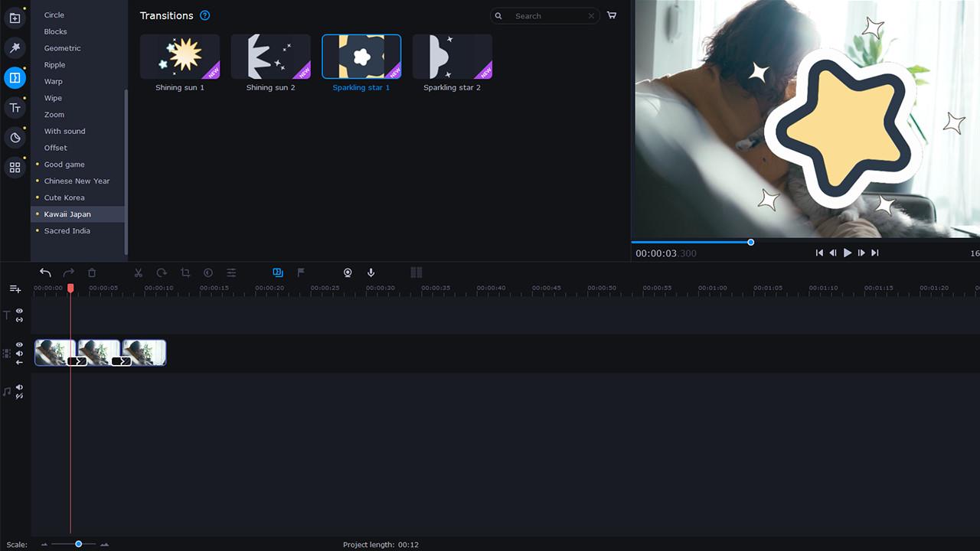This screenshot has height=551, width=980.
Task: Open Transitions help via the question mark
Action: pyautogui.click(x=204, y=15)
